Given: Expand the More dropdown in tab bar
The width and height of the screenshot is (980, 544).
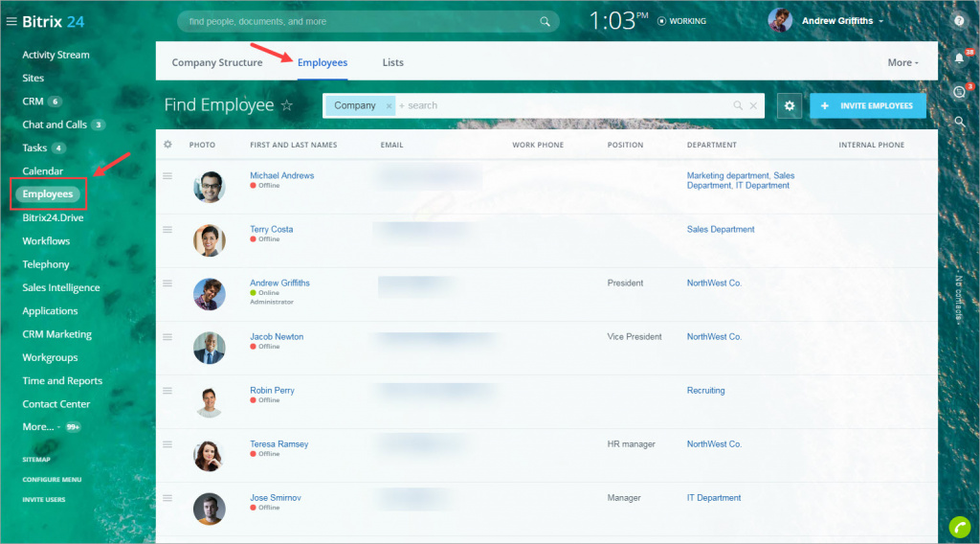Looking at the screenshot, I should pos(903,62).
